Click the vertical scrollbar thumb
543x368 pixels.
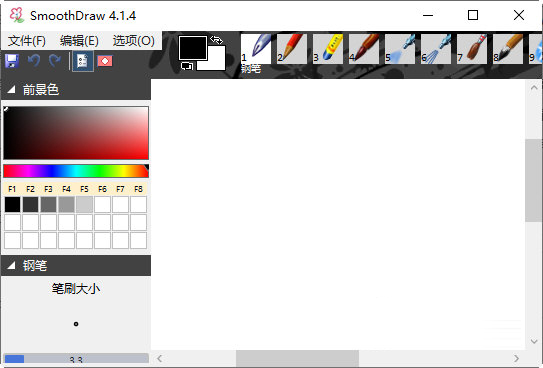point(534,180)
